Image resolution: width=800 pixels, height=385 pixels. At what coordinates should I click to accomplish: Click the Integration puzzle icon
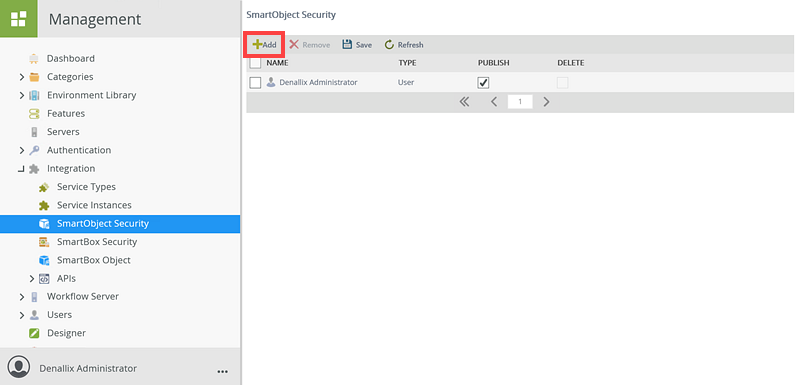coord(34,169)
